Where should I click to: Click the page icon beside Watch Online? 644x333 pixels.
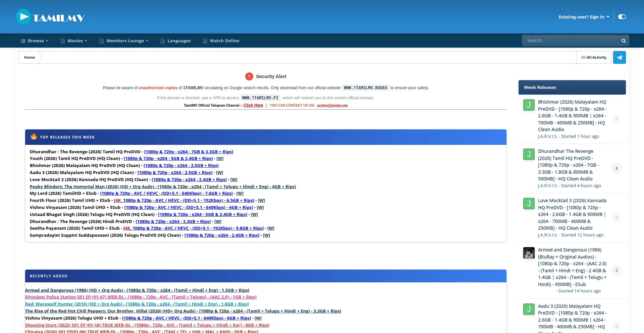(205, 41)
